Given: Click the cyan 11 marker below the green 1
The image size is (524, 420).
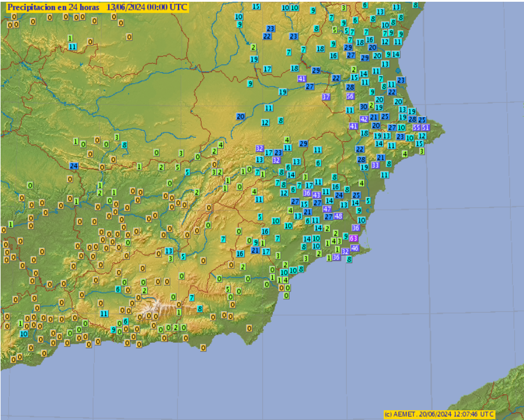Looking at the screenshot, I should [x=72, y=46].
